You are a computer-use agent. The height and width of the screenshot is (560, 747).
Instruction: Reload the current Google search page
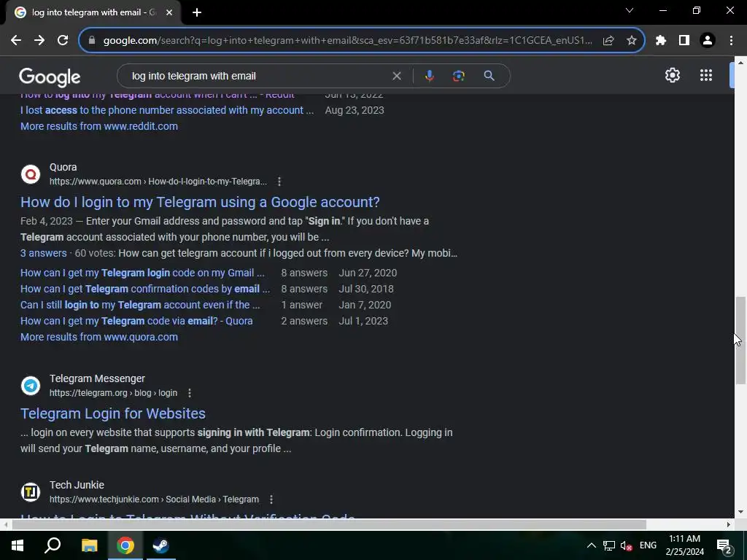63,41
